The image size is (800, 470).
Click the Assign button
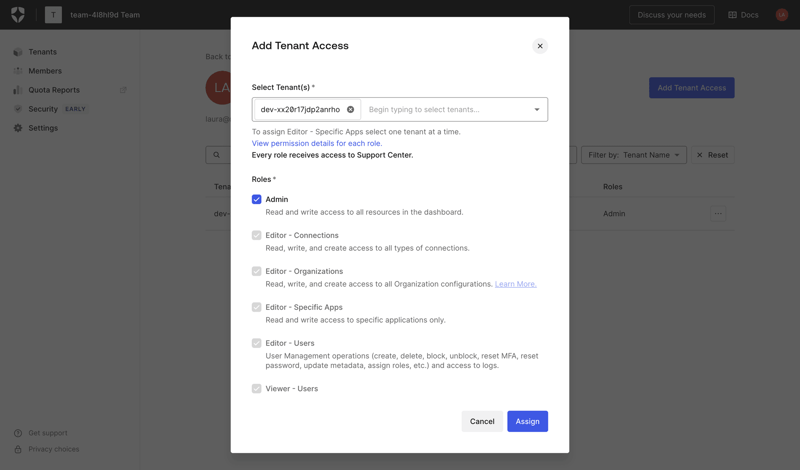click(528, 422)
